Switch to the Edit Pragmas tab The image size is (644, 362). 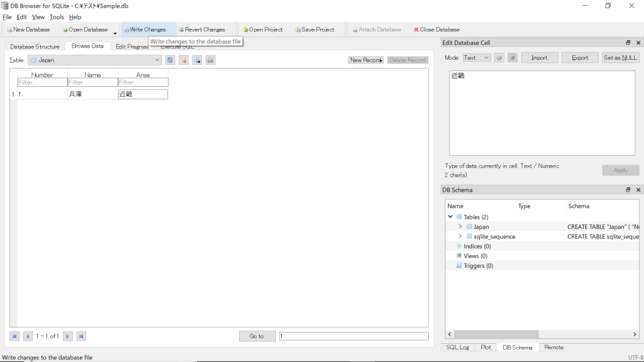click(132, 47)
